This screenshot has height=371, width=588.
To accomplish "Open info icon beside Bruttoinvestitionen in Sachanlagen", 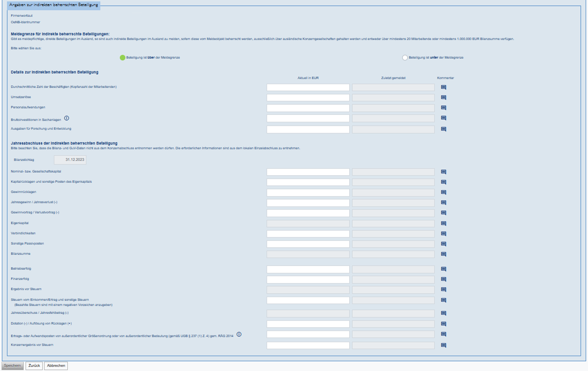I will pos(66,118).
